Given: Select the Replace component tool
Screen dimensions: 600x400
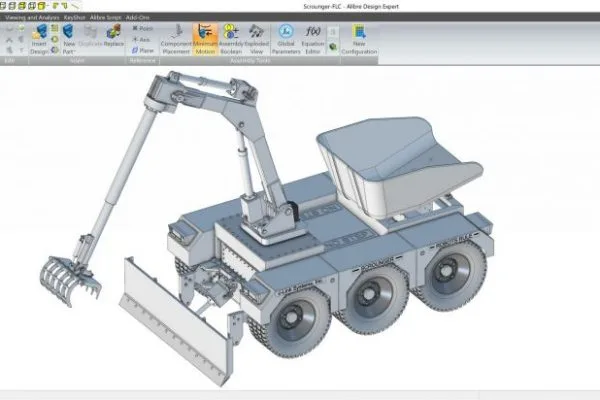Looking at the screenshot, I should click(x=114, y=36).
